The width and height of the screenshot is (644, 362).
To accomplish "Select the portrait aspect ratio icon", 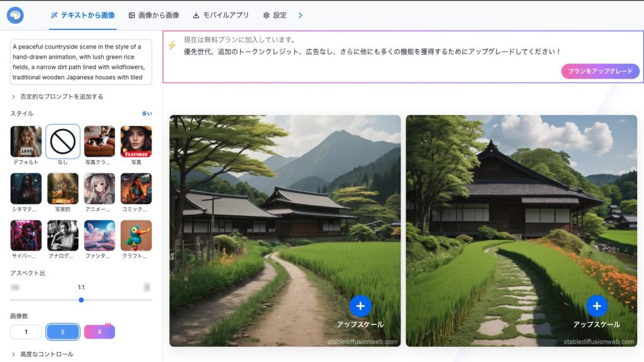I will tap(147, 287).
